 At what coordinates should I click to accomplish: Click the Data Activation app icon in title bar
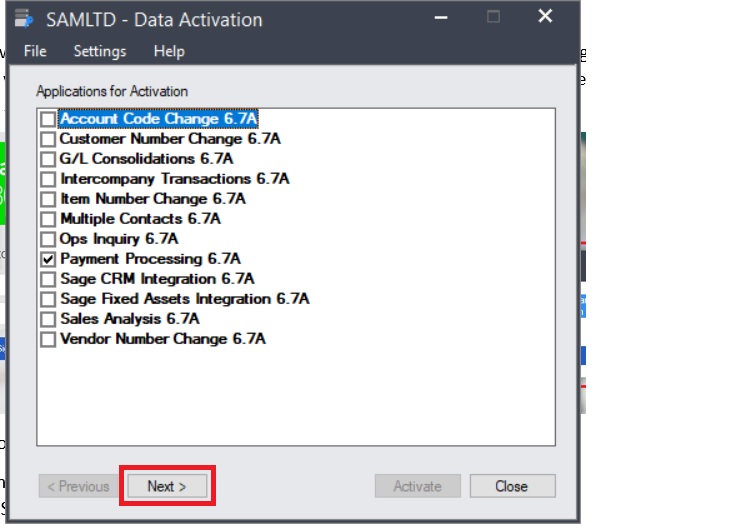[x=24, y=19]
